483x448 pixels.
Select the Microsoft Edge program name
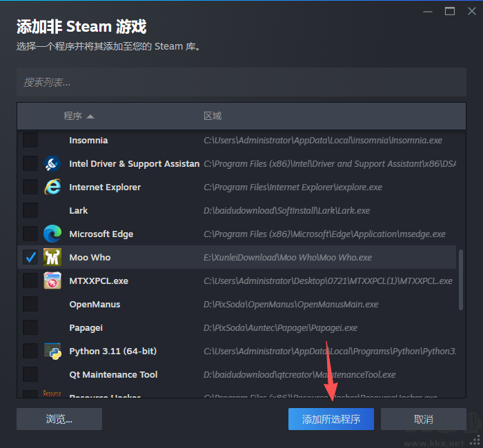101,234
